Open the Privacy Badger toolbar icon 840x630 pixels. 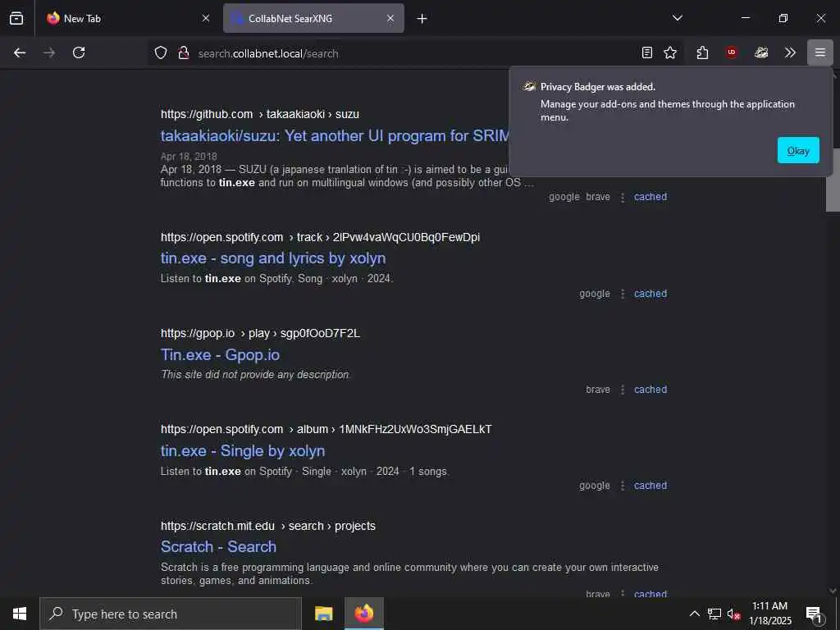point(761,52)
